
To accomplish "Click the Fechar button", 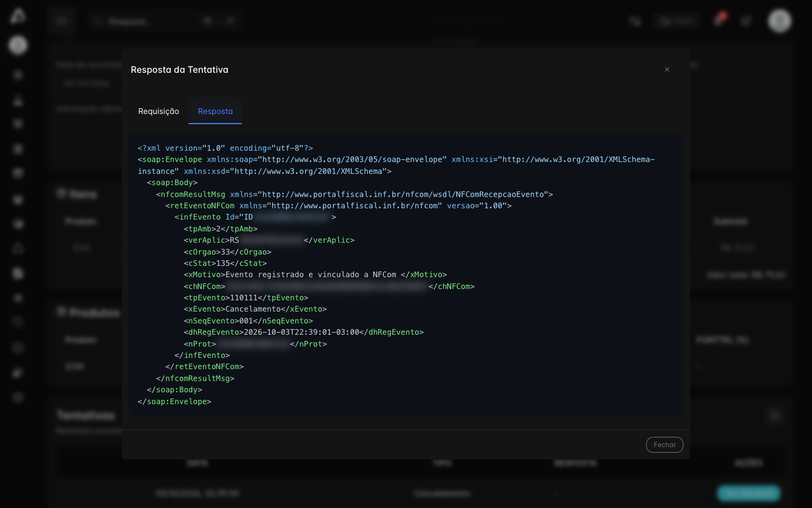I will coord(664,445).
